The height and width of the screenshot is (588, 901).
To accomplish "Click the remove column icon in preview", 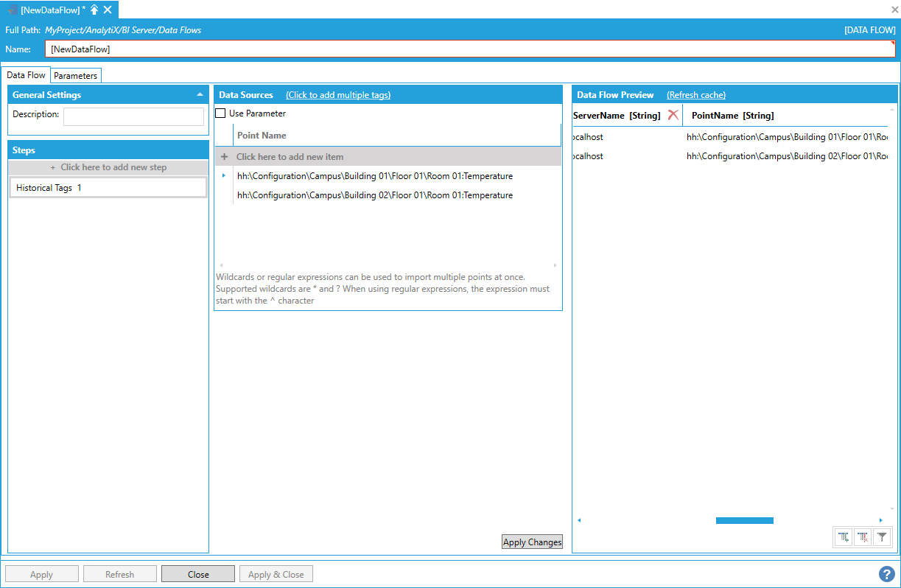I will 863,538.
